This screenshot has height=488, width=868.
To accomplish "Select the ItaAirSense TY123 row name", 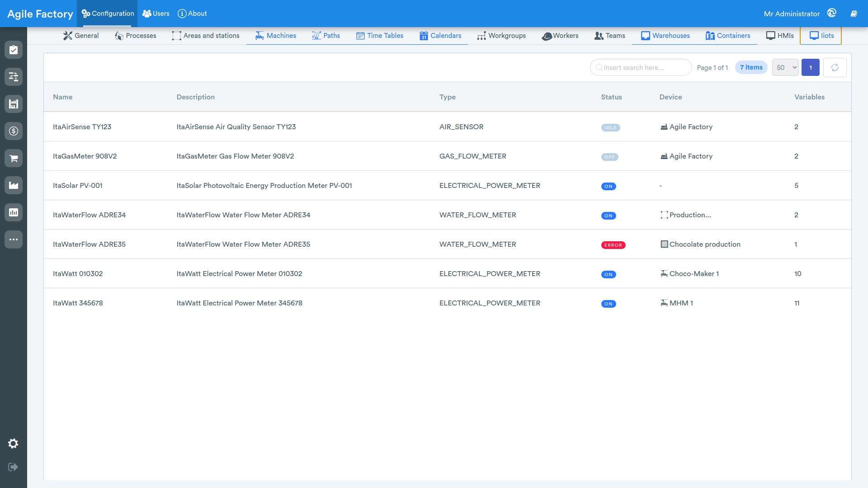I will coord(82,127).
